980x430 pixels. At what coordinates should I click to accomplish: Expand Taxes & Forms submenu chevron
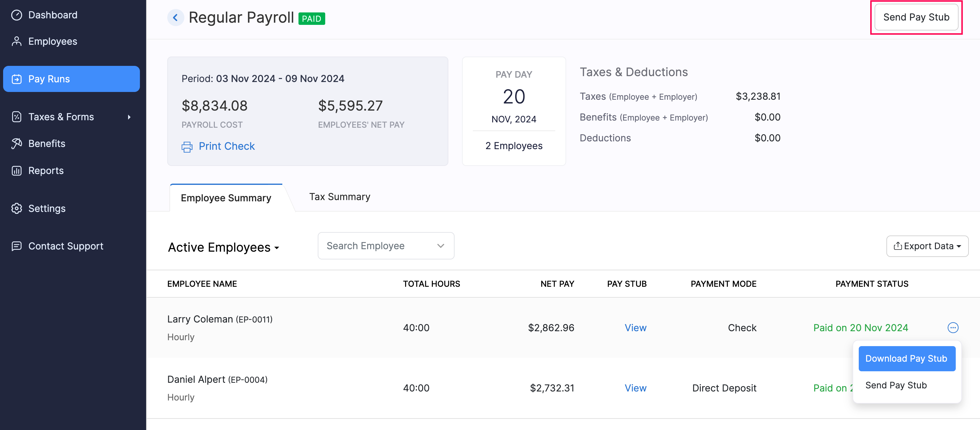(x=130, y=117)
